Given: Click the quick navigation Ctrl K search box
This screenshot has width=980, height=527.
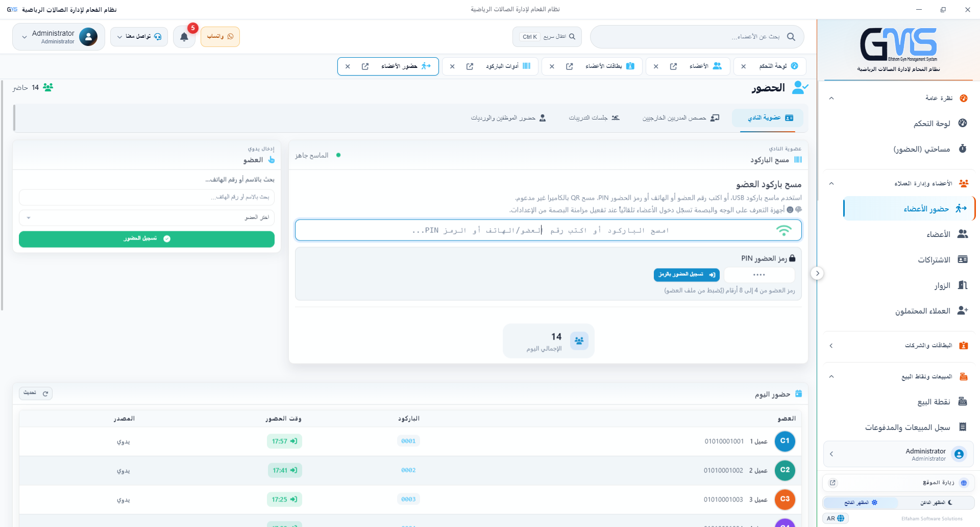Looking at the screenshot, I should [x=547, y=37].
